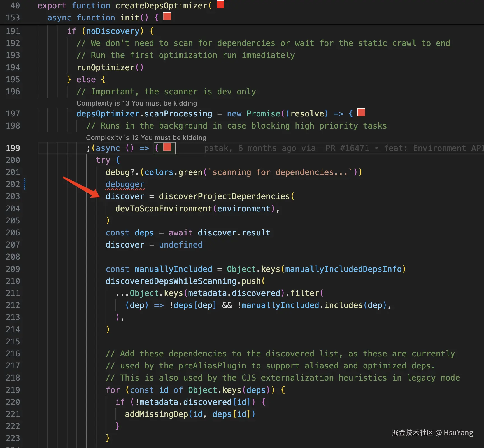This screenshot has height=448, width=484.
Task: Click the undefined value on line 207
Action: click(x=181, y=245)
